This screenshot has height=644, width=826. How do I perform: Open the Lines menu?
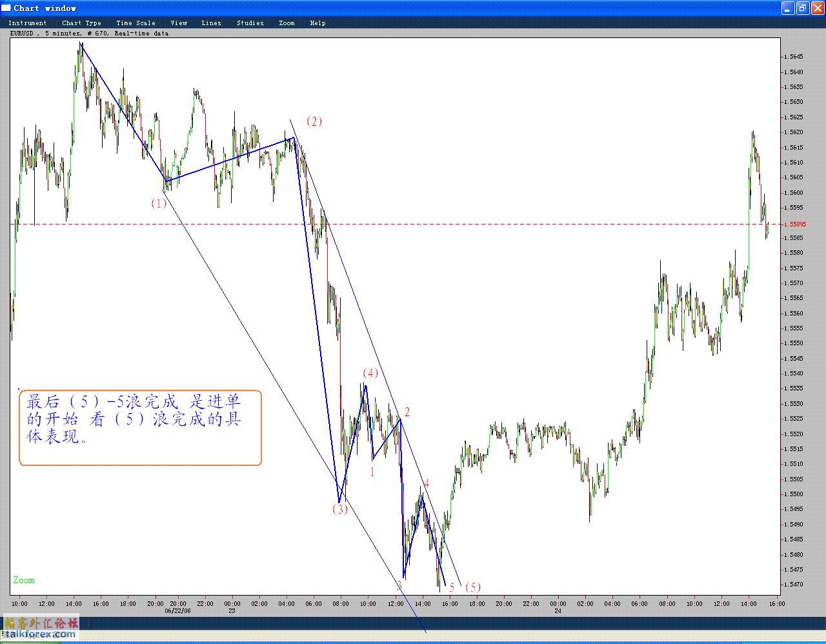(x=211, y=23)
